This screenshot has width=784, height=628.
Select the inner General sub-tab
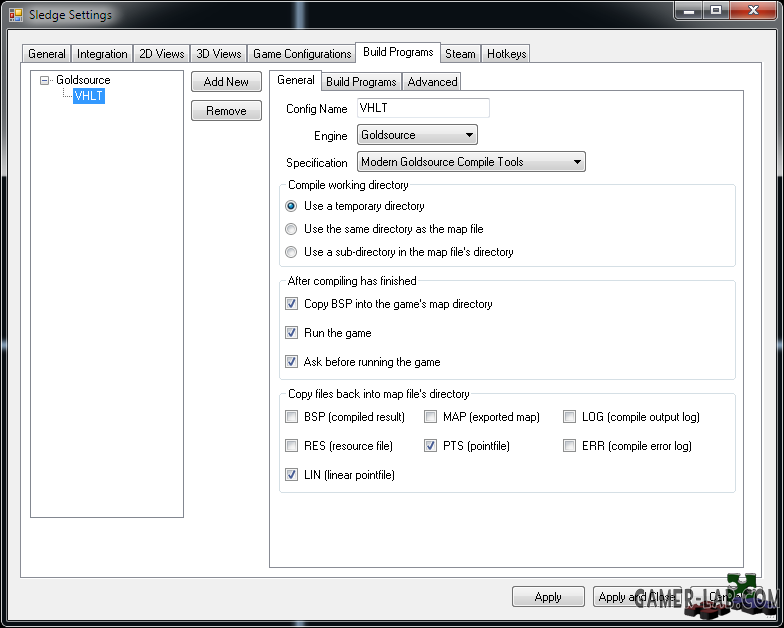coord(296,80)
